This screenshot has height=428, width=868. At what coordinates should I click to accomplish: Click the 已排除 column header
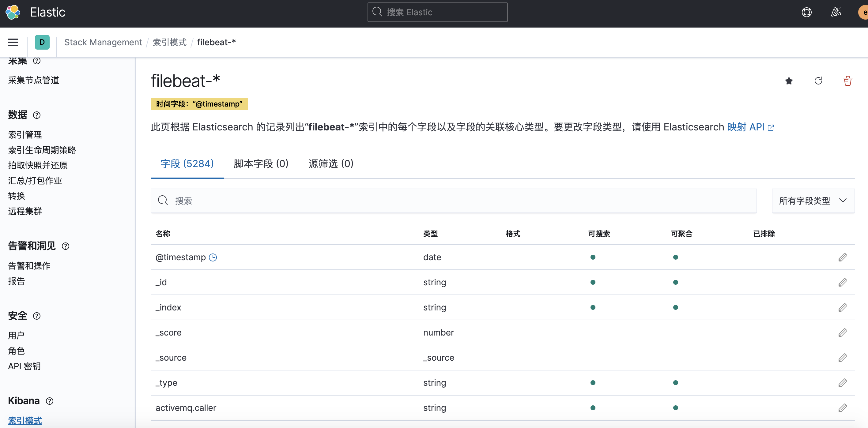pyautogui.click(x=764, y=234)
